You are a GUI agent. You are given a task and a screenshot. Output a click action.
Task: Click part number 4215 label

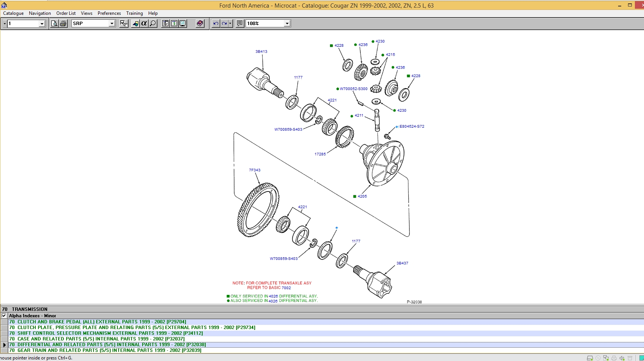(x=390, y=55)
